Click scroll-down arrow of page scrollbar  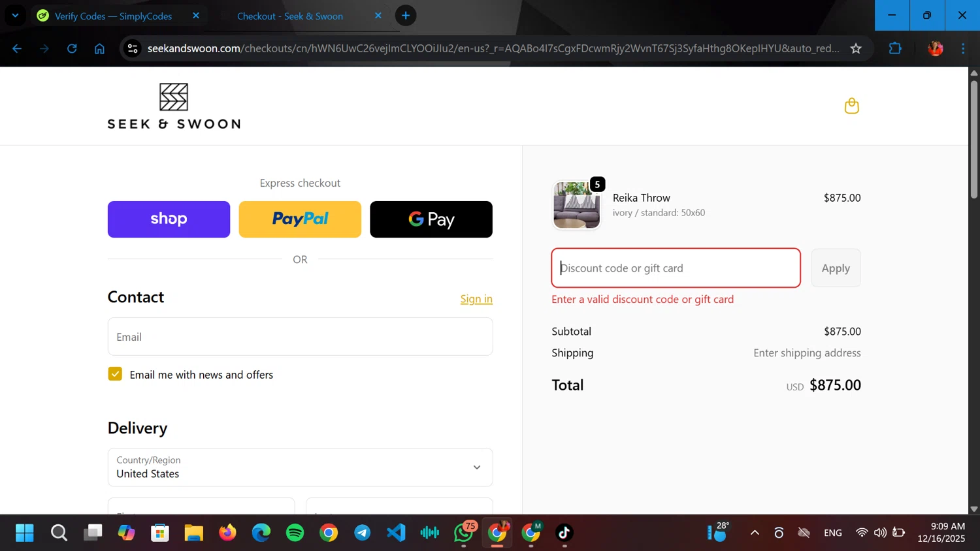click(974, 509)
